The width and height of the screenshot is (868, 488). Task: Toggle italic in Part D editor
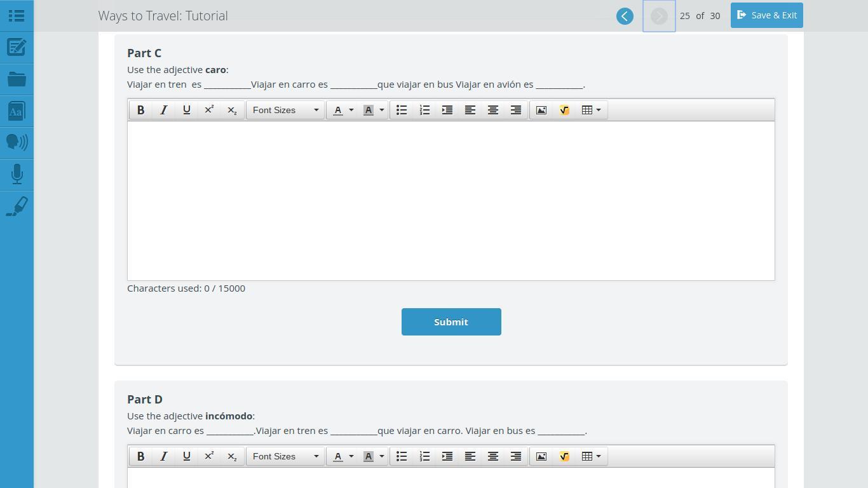(164, 456)
